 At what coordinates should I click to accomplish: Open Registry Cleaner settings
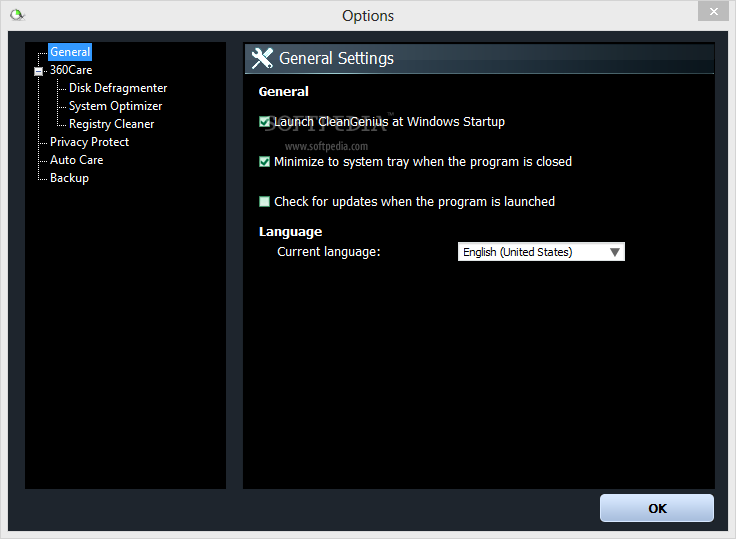click(x=111, y=124)
